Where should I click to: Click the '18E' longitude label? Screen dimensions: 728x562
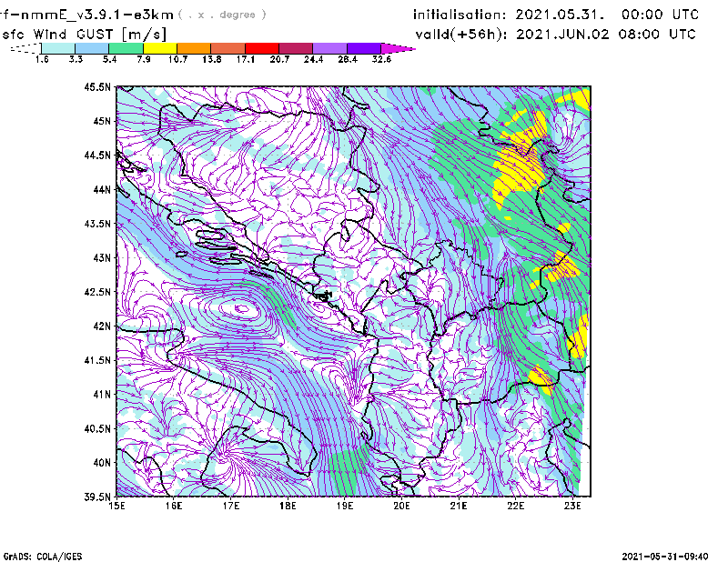[288, 506]
